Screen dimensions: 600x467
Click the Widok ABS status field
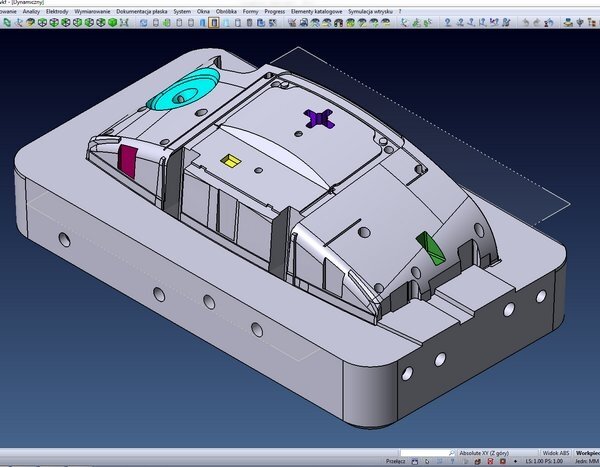(556, 453)
